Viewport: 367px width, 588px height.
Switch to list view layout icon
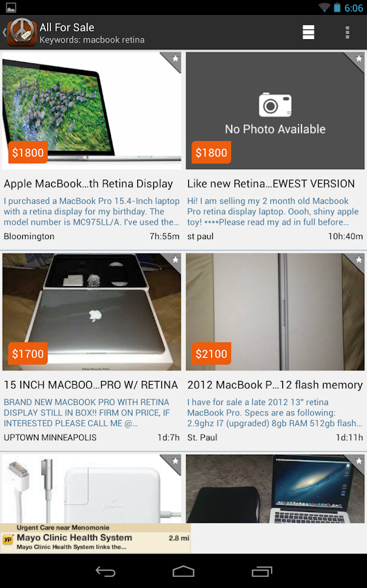point(308,33)
